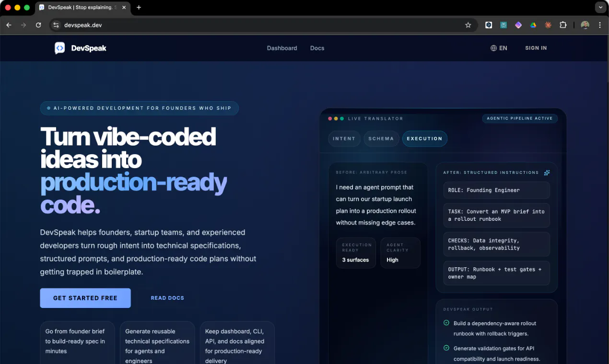The image size is (609, 364).
Task: Open the DevSpeak browser extension icon
Action: click(489, 25)
